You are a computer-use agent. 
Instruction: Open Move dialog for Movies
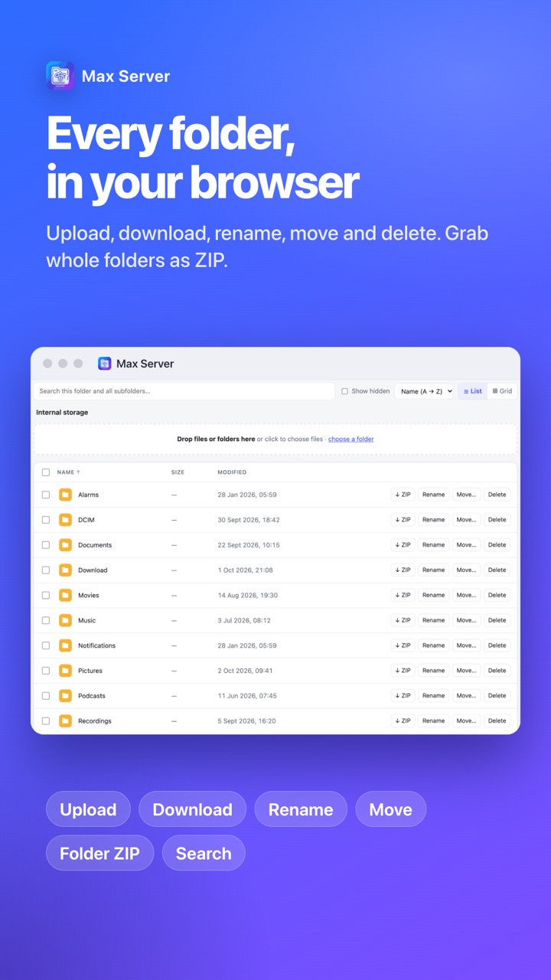click(x=466, y=595)
